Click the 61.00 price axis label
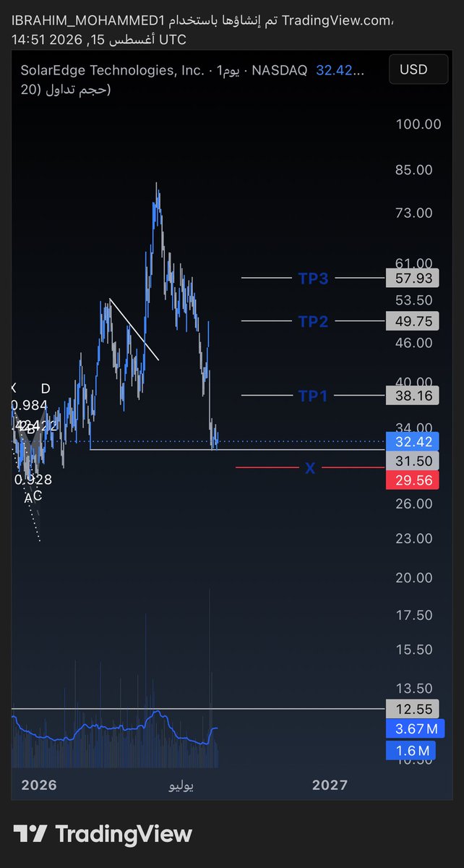The height and width of the screenshot is (868, 464). point(414,263)
